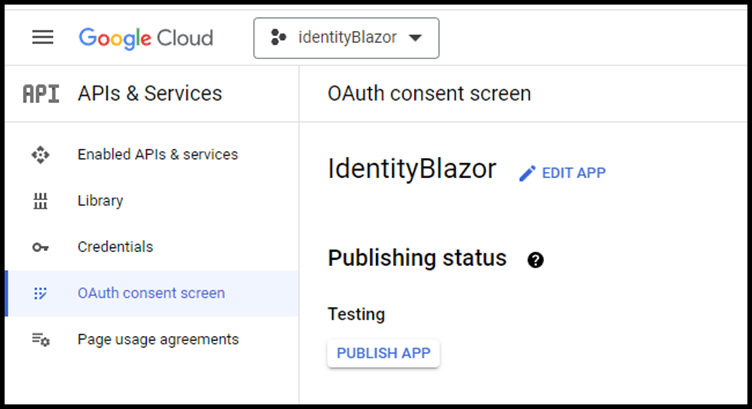The image size is (752, 409).
Task: Click the OAuth consent screen page title
Action: pos(429,93)
